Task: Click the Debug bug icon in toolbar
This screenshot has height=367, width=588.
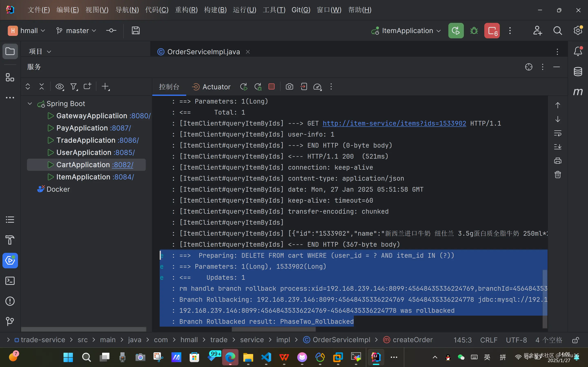Action: [474, 31]
